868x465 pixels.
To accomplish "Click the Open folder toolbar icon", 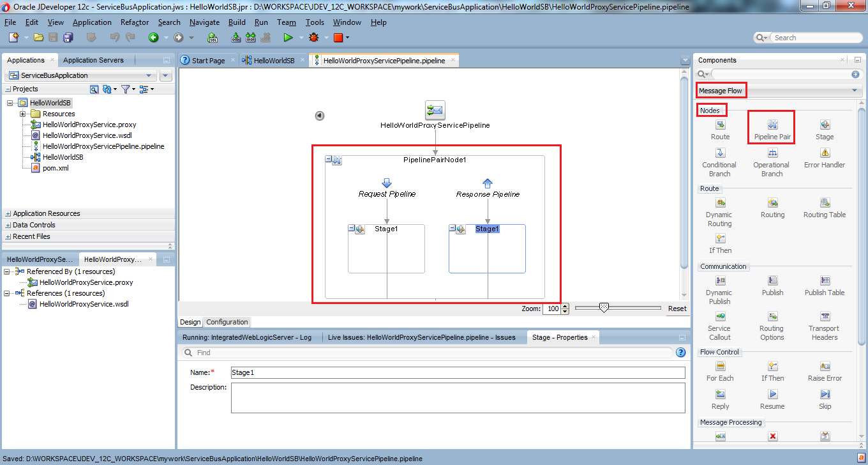I will tap(38, 38).
